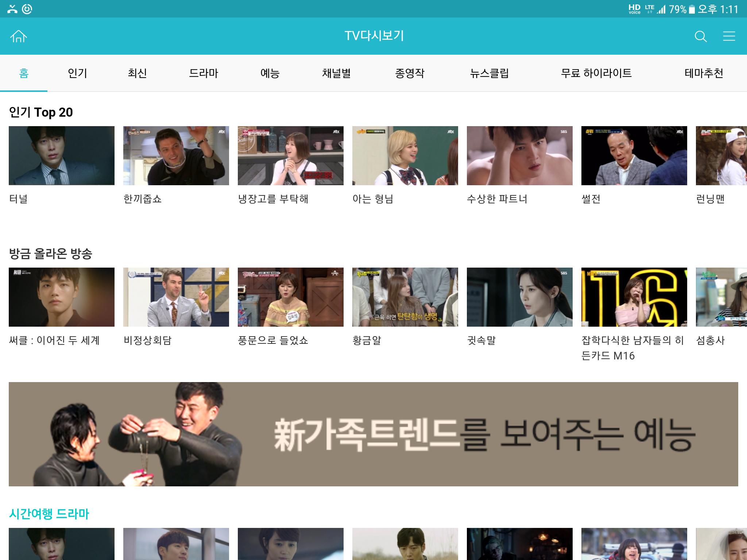
Task: Open the 아는 형님 thumbnail
Action: 405,156
